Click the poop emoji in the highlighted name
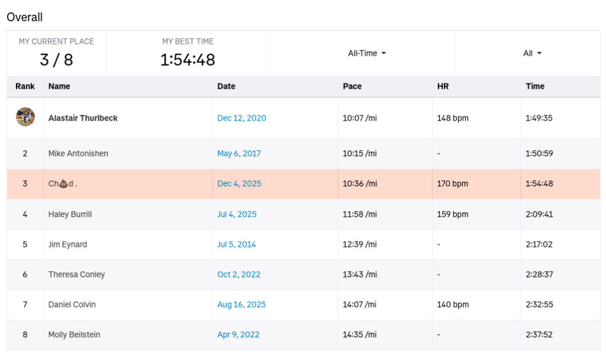 (x=63, y=183)
